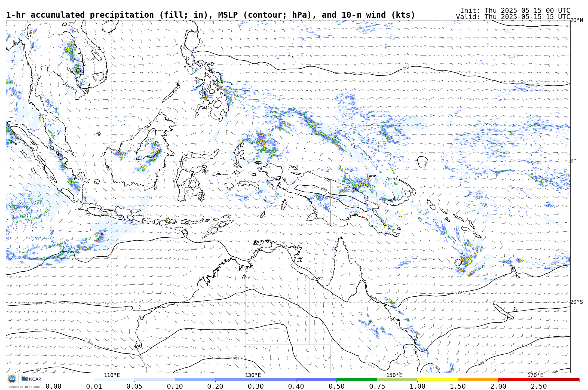
Task: Pick the dark red above-2.50 colorbar segment
Action: point(559,379)
